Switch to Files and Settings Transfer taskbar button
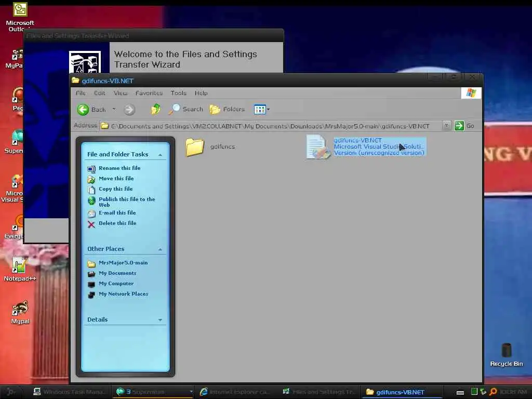Screen dimensions: 532x399 [x=319, y=392]
